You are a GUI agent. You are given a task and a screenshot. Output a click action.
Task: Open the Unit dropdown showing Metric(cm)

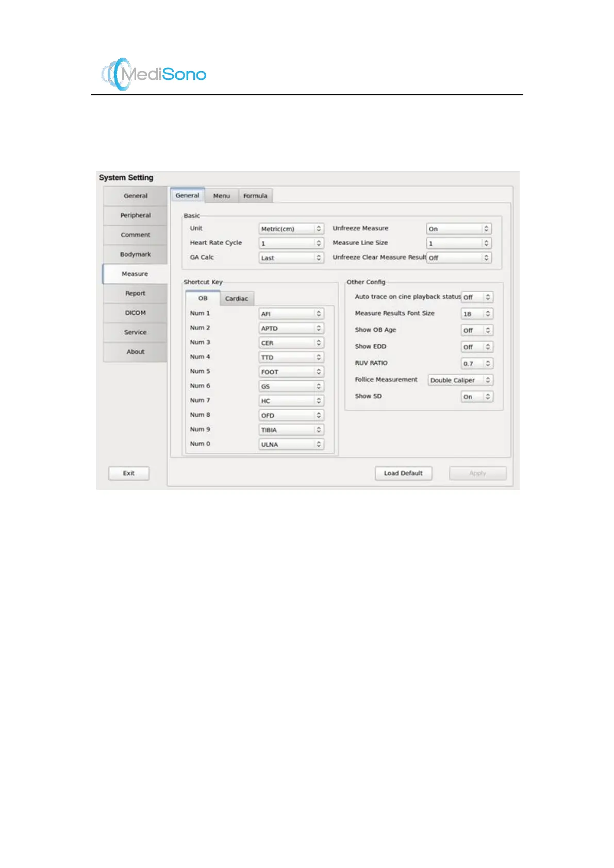(291, 229)
